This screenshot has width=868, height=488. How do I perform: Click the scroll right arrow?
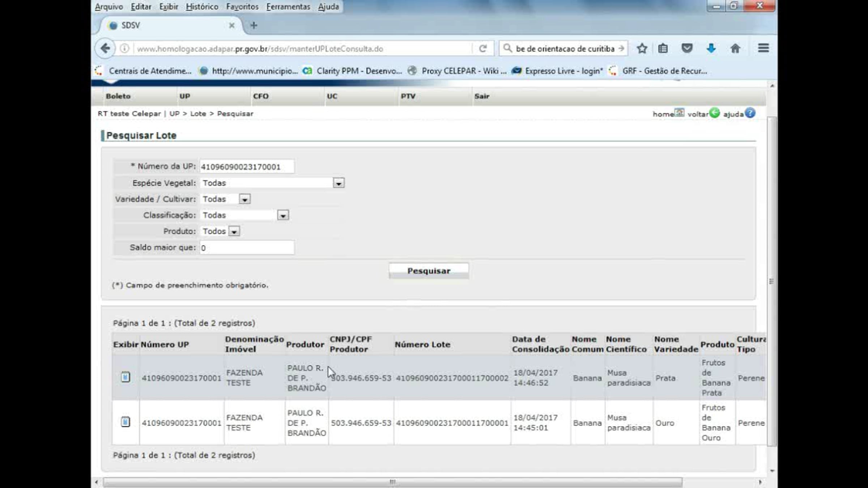pos(760,482)
